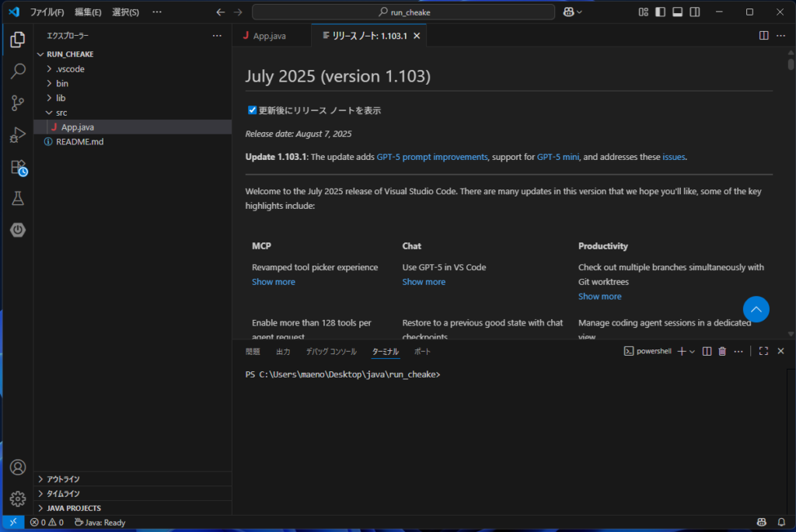The width and height of the screenshot is (796, 532).
Task: Click the remote window indicator in status bar
Action: 13,522
